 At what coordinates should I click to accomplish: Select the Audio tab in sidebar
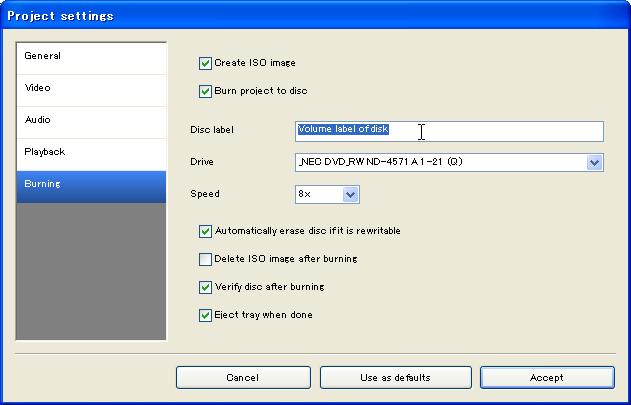coord(90,121)
